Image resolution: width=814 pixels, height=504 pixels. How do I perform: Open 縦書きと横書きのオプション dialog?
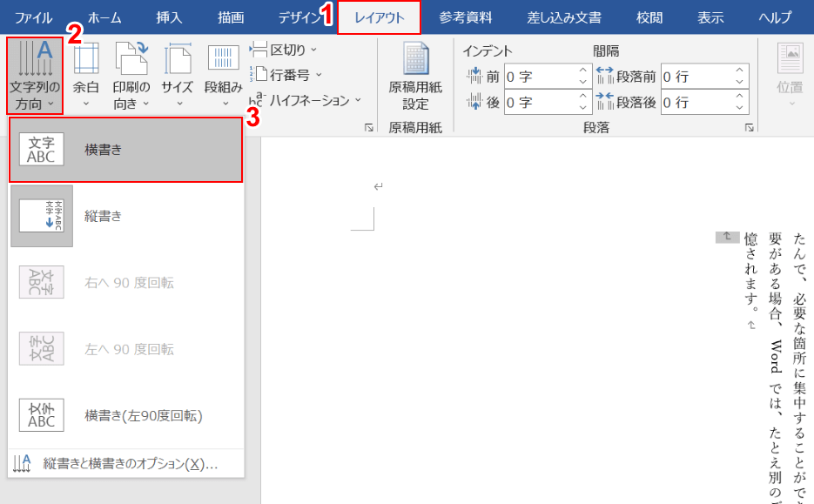[126, 463]
